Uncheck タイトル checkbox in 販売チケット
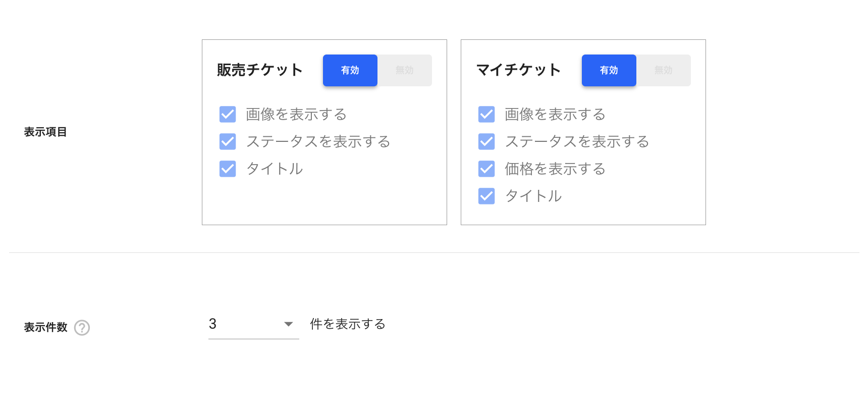 228,169
